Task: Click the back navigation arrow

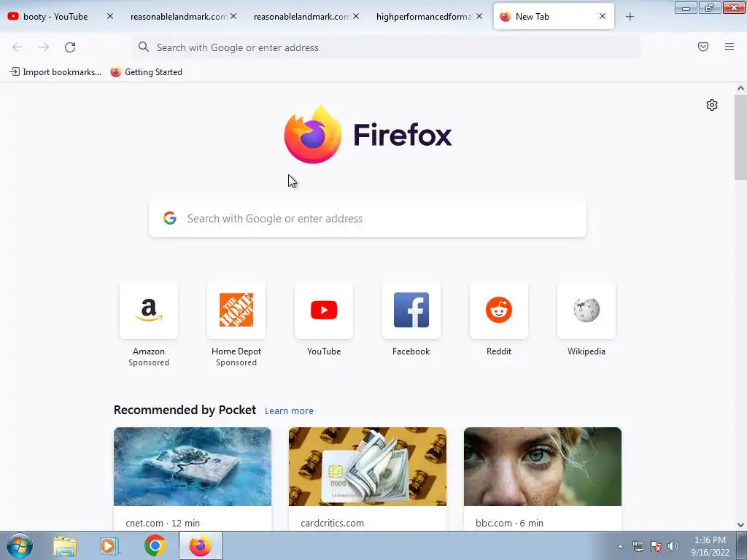Action: (x=18, y=47)
